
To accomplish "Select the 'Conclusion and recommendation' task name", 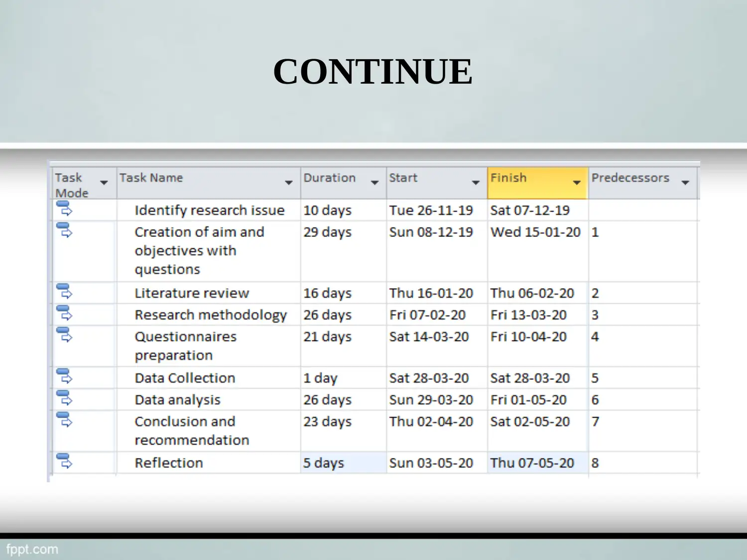I will pyautogui.click(x=192, y=431).
